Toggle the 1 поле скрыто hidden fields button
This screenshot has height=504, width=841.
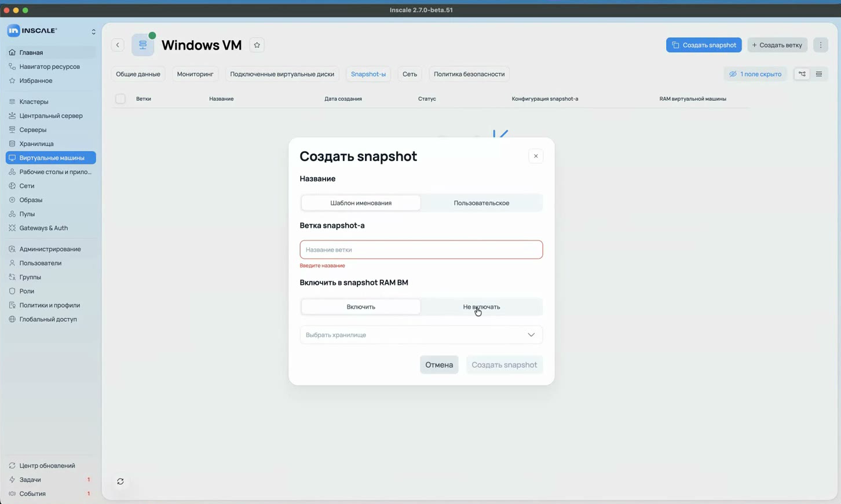pyautogui.click(x=755, y=74)
